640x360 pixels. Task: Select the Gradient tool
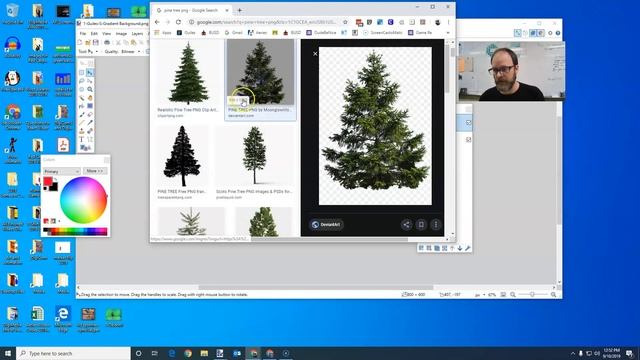(90, 106)
